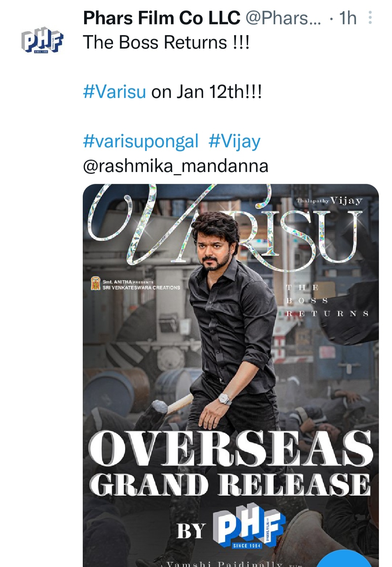The width and height of the screenshot is (392, 567).
Task: Open the tweet's three-dot more options menu
Action: 370,17
